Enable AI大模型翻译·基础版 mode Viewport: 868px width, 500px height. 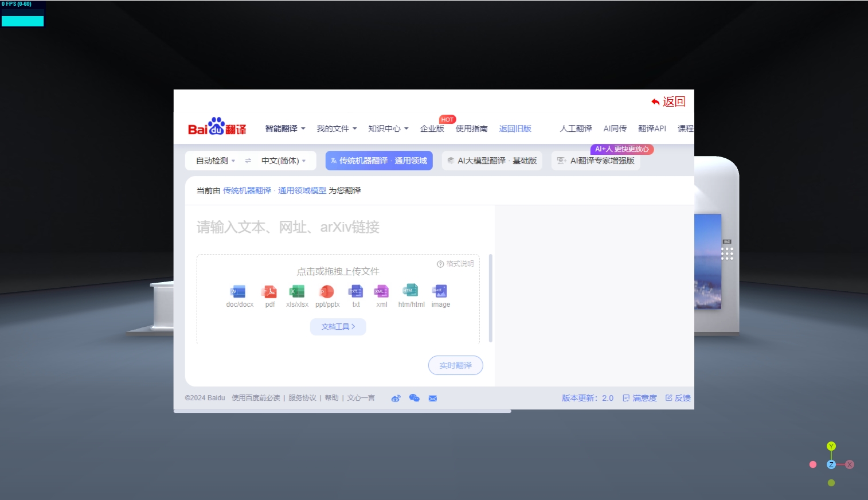click(x=492, y=161)
